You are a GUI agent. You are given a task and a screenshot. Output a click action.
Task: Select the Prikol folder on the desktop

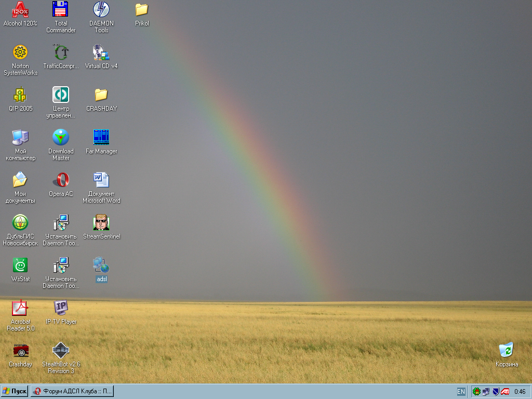point(142,9)
